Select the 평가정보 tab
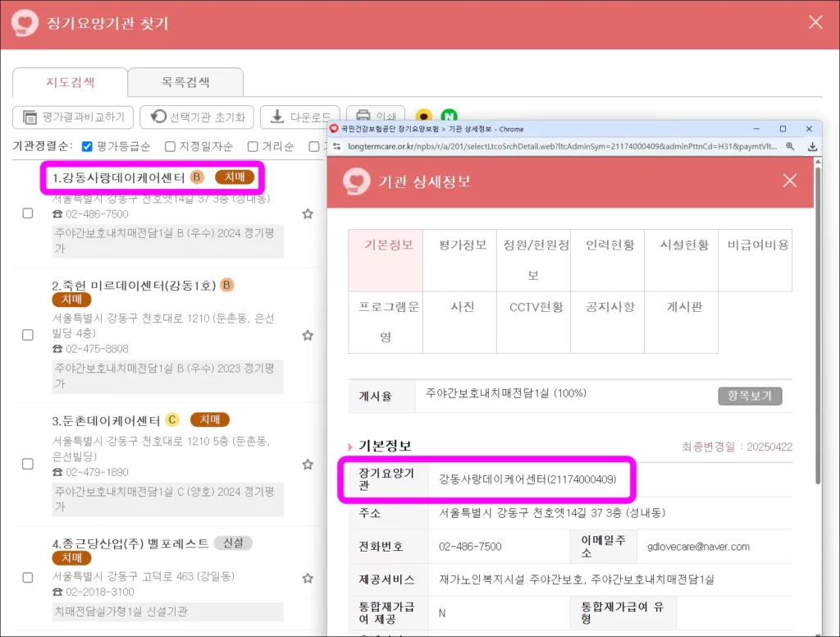The height and width of the screenshot is (637, 840). (x=459, y=260)
